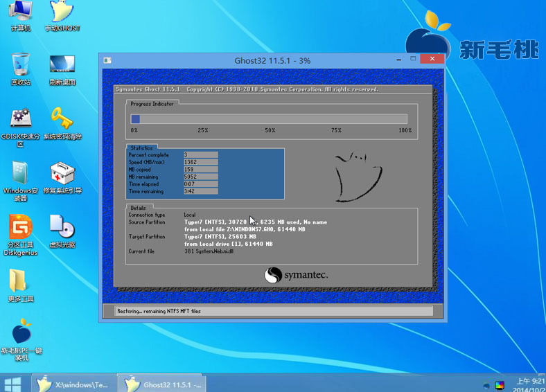Open the 手动GHOST desktop icon
This screenshot has width=546, height=392.
tap(62, 16)
